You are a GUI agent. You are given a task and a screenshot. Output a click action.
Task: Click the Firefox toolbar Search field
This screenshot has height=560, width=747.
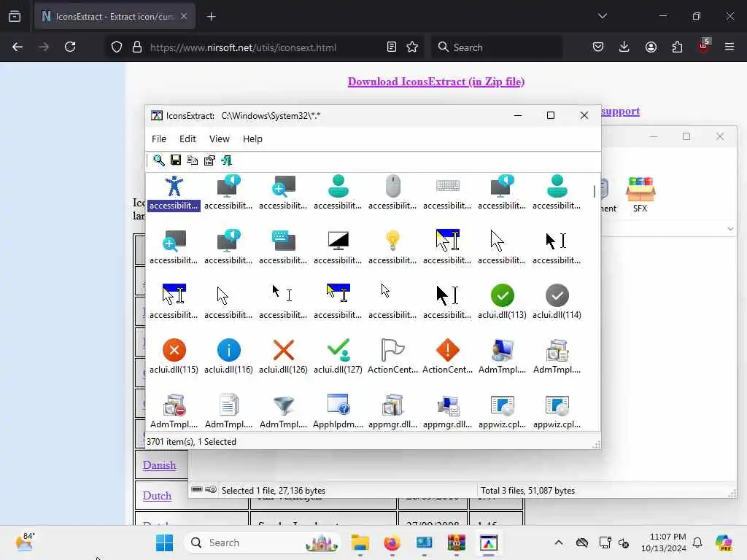click(498, 47)
